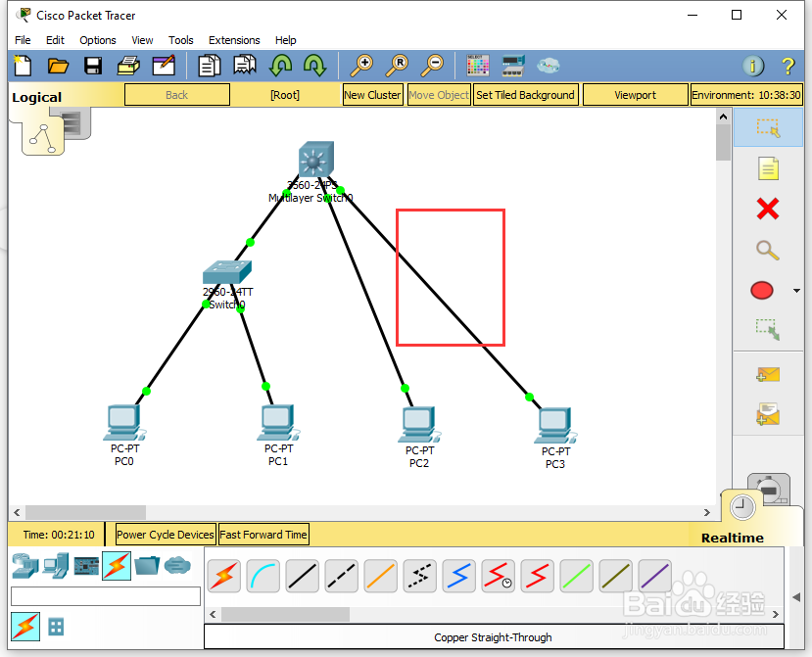Zoom out with the minus magnifier
Screen dimensions: 812x657
tap(432, 66)
